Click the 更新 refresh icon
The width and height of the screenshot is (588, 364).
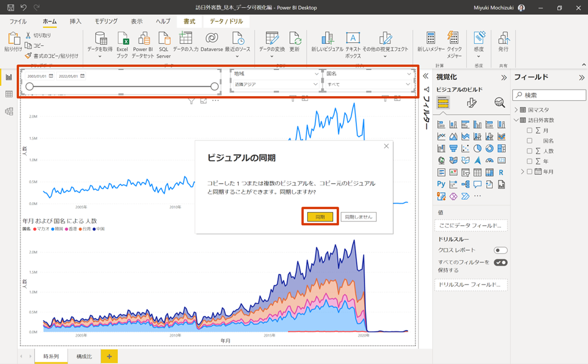294,41
